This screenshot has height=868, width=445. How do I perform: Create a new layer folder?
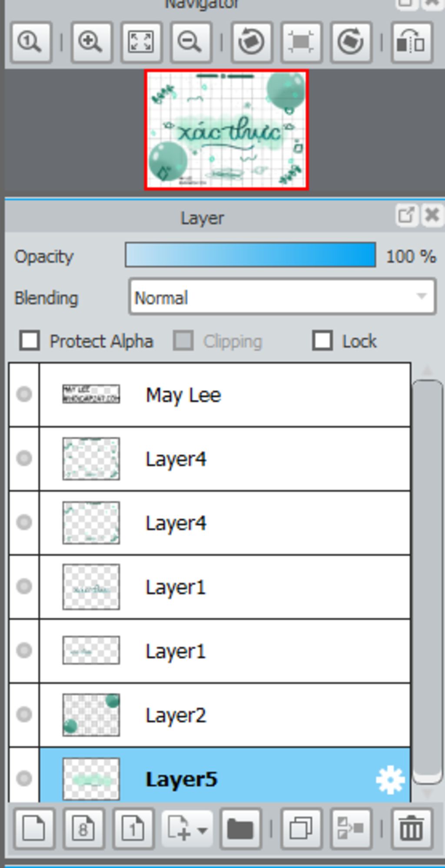240,829
